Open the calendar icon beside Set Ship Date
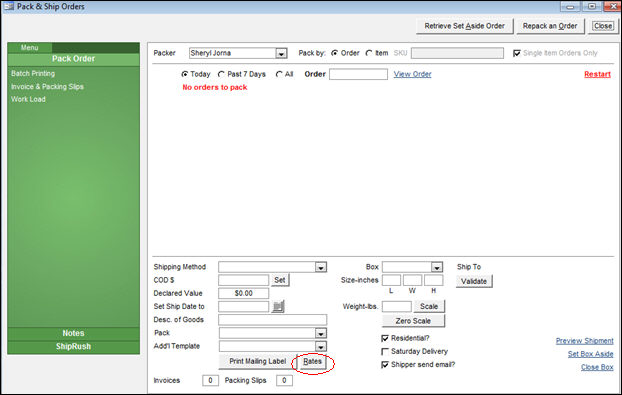The height and width of the screenshot is (395, 622). coord(278,306)
